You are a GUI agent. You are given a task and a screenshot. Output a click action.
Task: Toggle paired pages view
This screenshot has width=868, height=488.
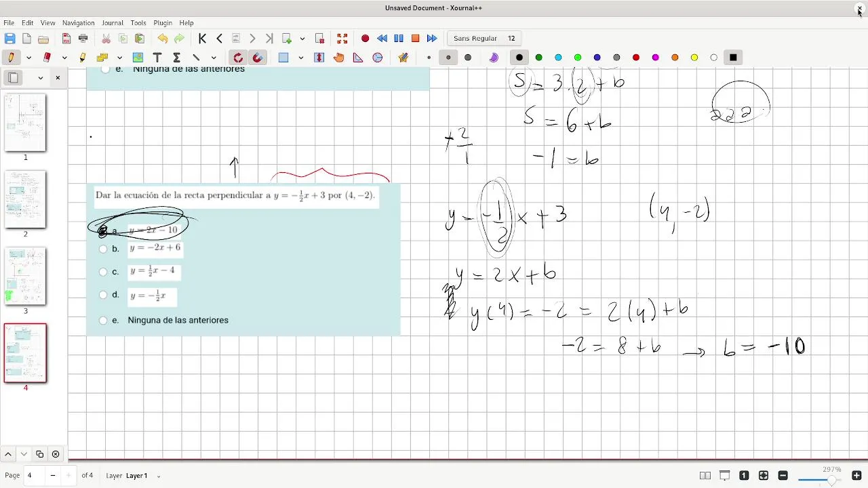[705, 476]
